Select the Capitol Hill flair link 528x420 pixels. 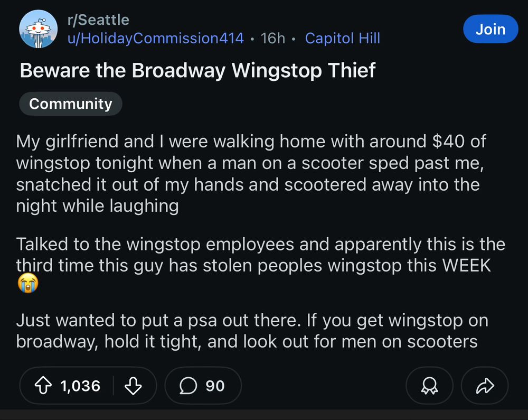pyautogui.click(x=342, y=38)
